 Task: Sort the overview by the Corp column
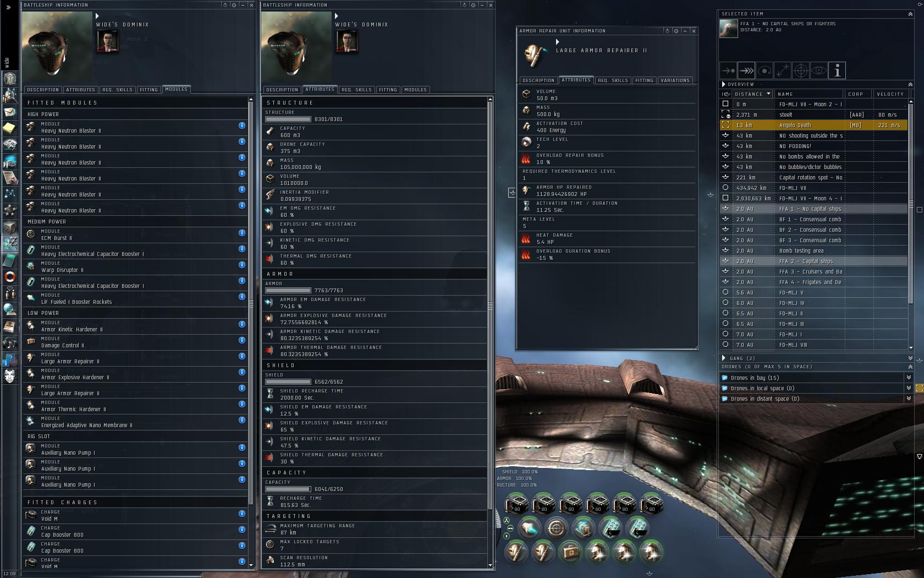coord(858,94)
